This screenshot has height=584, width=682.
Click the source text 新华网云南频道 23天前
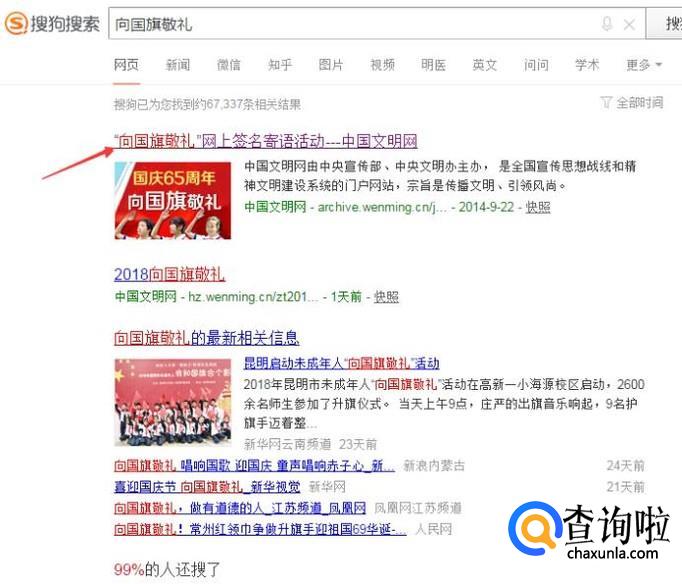pyautogui.click(x=310, y=444)
